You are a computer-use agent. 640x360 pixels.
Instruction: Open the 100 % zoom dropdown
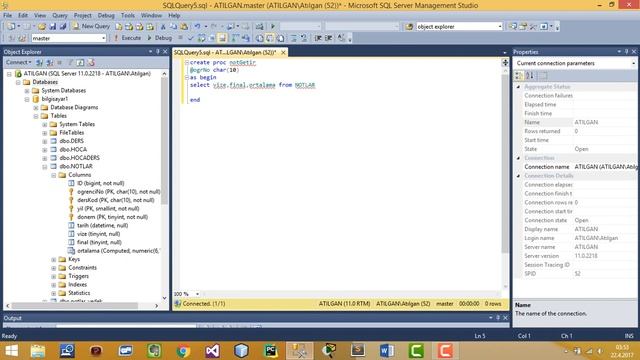tap(198, 294)
